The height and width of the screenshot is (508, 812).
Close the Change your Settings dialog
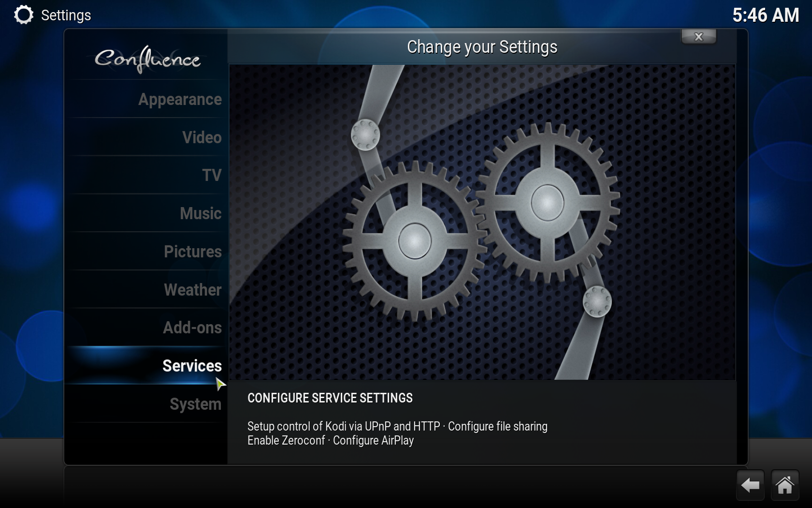(x=698, y=37)
